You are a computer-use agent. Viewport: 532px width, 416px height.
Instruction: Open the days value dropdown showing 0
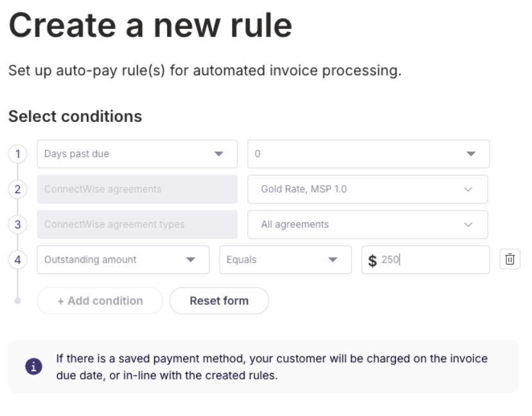(x=368, y=154)
